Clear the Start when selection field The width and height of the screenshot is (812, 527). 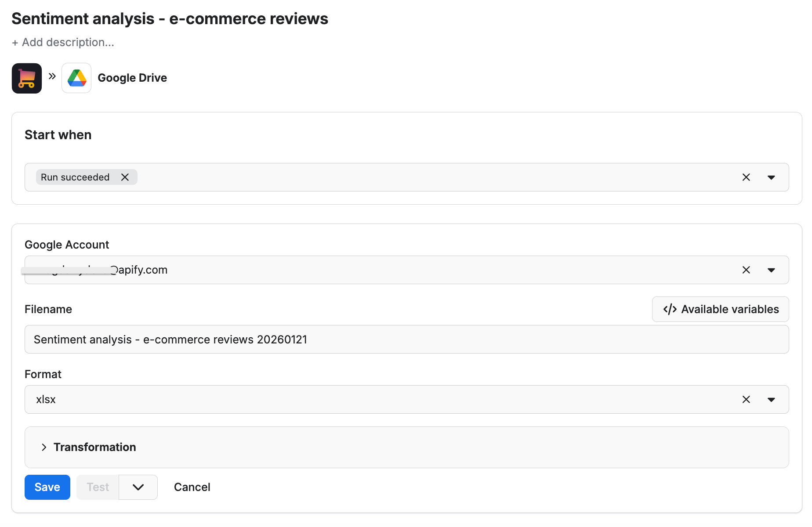pyautogui.click(x=746, y=177)
